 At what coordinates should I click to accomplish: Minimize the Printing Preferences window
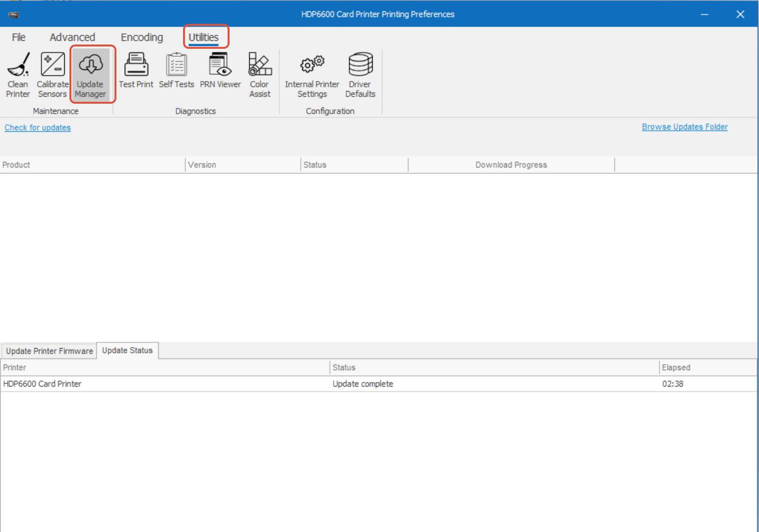pyautogui.click(x=705, y=15)
